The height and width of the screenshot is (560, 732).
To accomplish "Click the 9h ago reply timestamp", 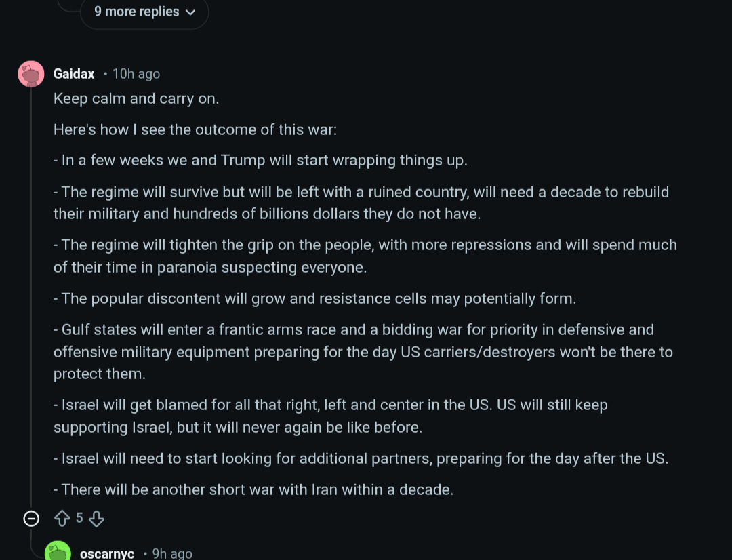I will 172,553.
